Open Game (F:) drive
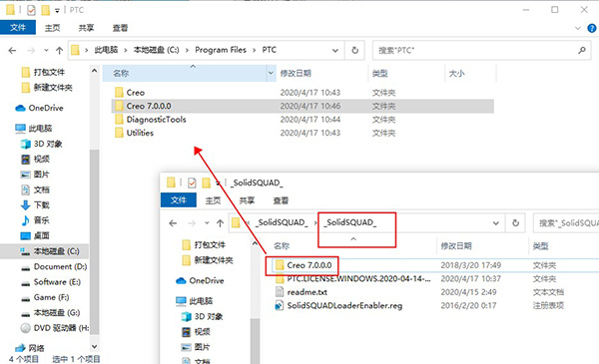Image resolution: width=599 pixels, height=364 pixels. tap(45, 297)
